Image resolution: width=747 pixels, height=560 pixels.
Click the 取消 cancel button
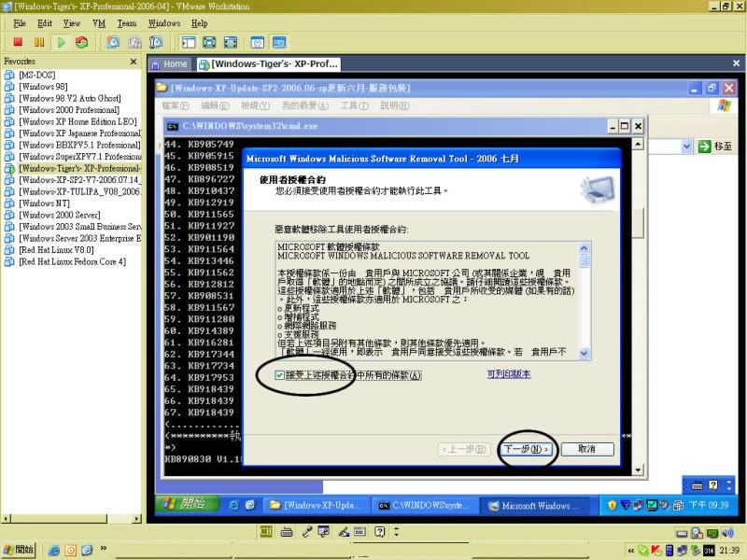point(587,449)
